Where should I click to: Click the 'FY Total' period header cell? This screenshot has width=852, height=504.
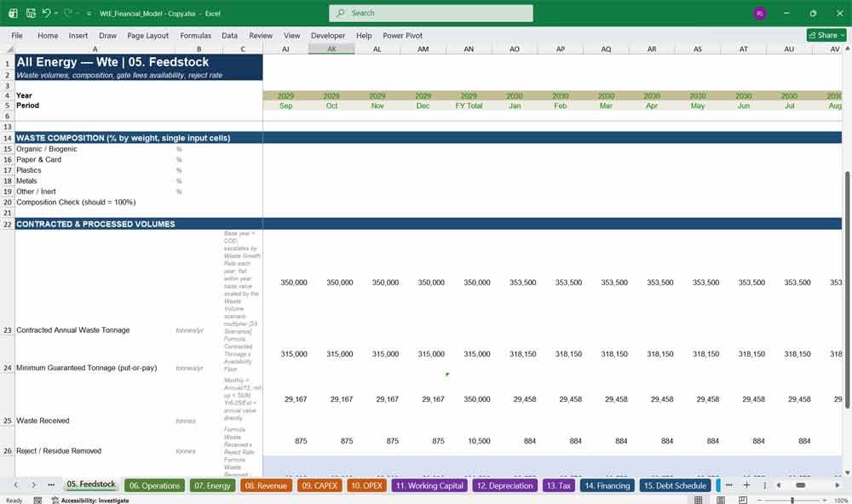[x=469, y=106]
